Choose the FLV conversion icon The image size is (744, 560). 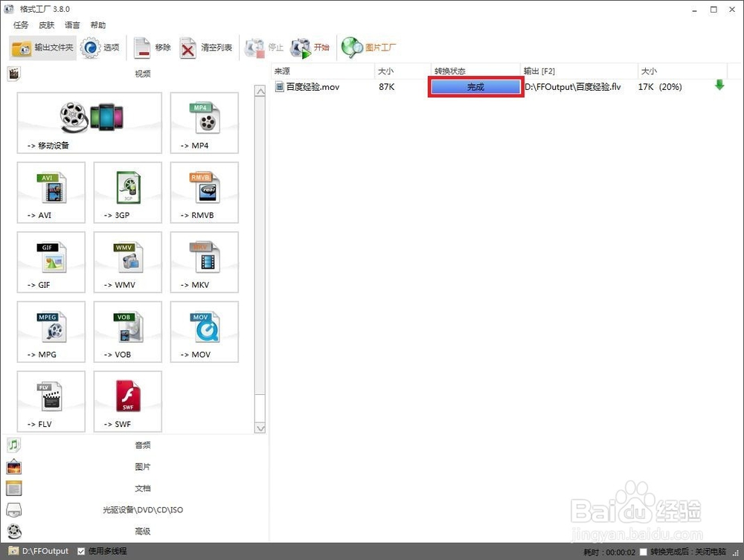[51, 402]
